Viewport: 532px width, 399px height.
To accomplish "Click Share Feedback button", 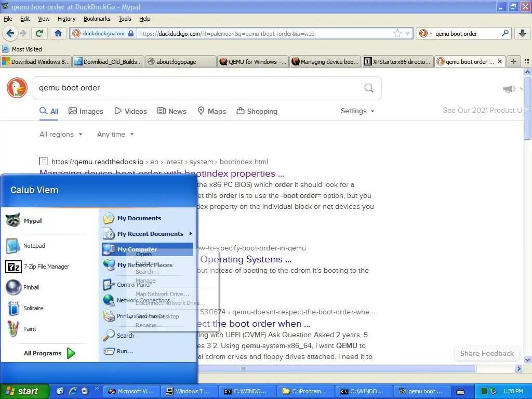I will [x=487, y=353].
